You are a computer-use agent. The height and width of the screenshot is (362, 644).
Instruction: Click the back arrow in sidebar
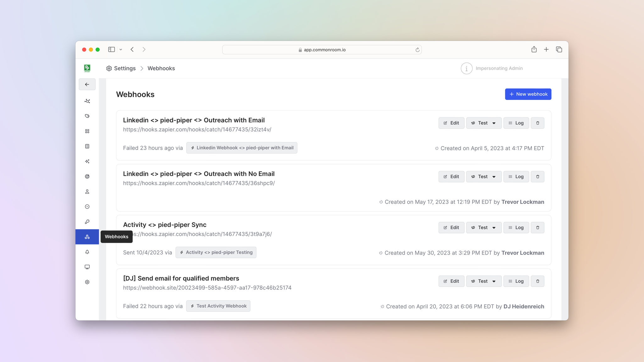(87, 85)
